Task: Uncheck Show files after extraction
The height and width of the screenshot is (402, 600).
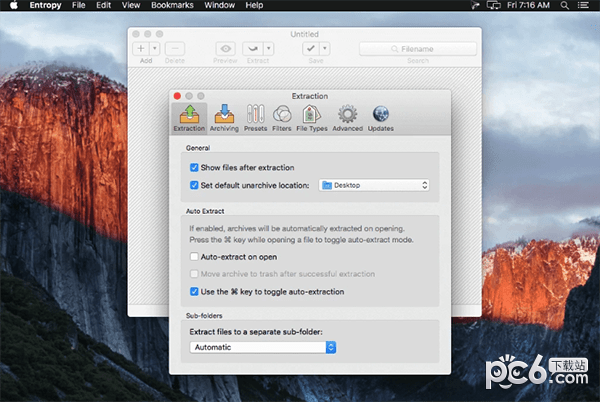Action: click(x=194, y=168)
